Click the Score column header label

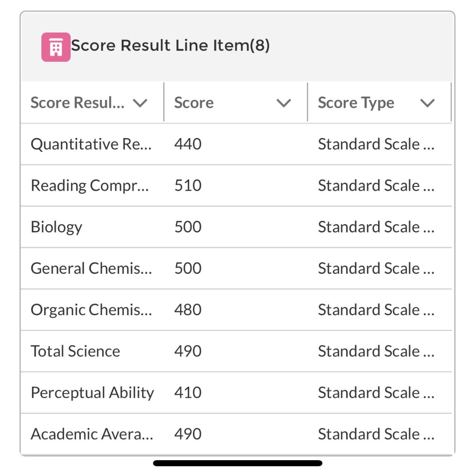[194, 103]
